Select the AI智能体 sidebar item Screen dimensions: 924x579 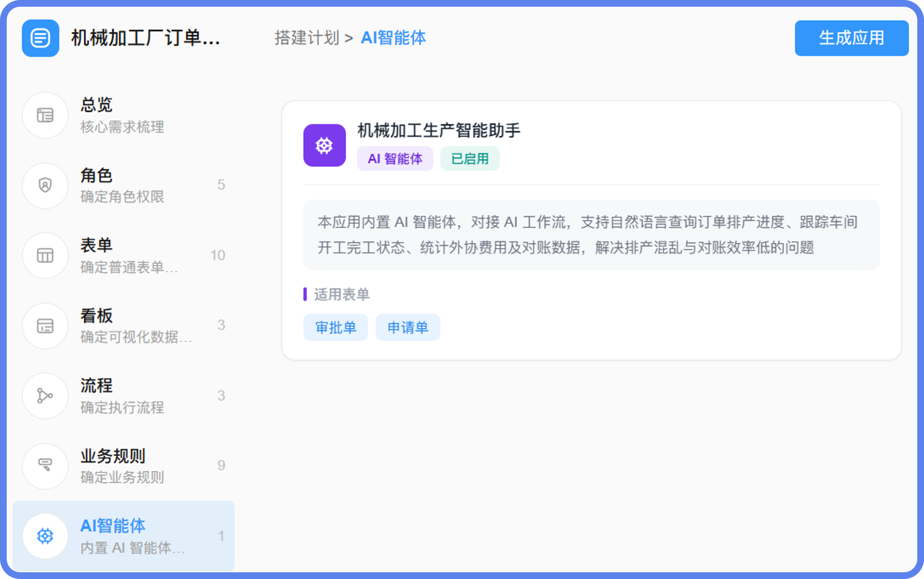[123, 536]
